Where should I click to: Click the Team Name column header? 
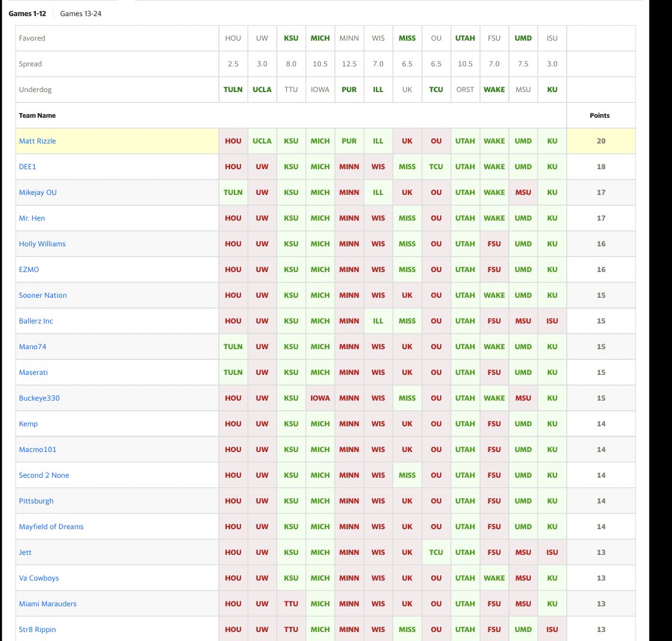coord(37,115)
